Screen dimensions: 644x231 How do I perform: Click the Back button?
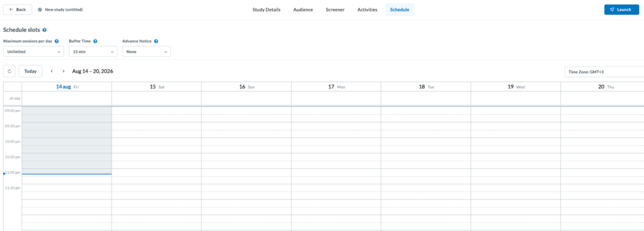click(18, 9)
